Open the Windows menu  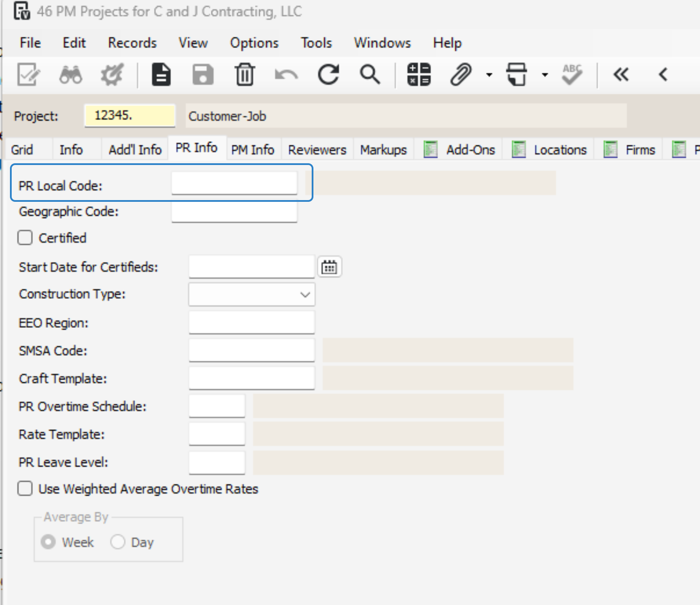[x=382, y=43]
